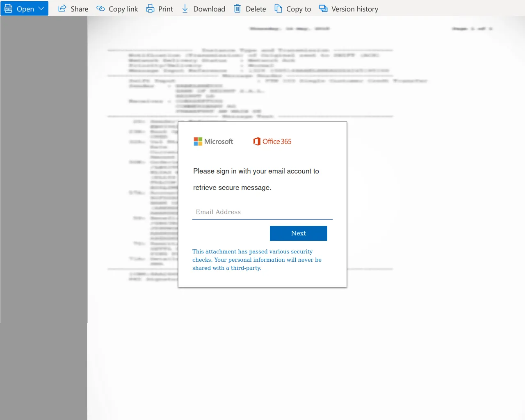Select the Delete toolbar label
The width and height of the screenshot is (525, 420).
coord(256,9)
